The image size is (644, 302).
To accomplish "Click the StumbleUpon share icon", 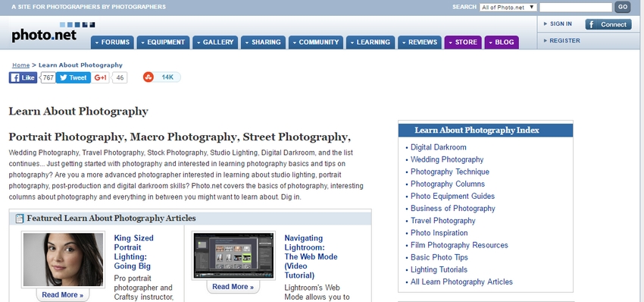I will point(148,77).
